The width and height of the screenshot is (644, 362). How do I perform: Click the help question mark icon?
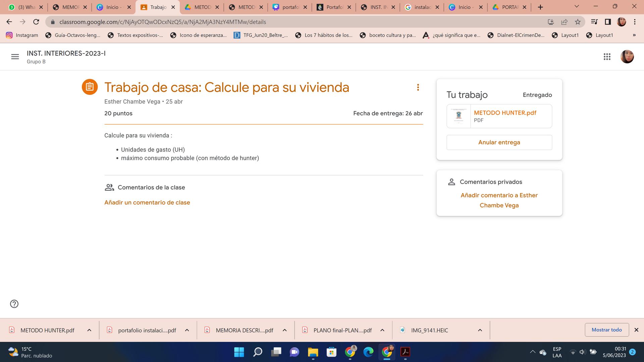coord(14,304)
